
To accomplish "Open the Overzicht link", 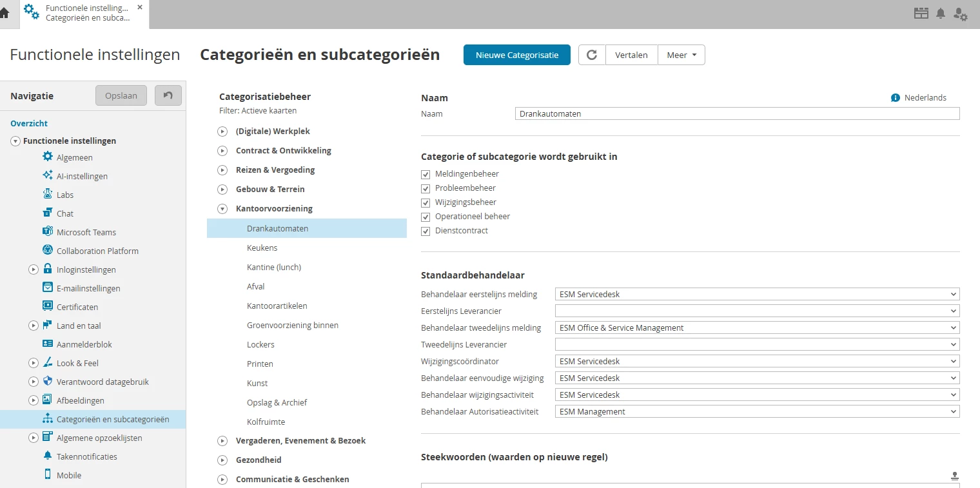I will coord(29,123).
